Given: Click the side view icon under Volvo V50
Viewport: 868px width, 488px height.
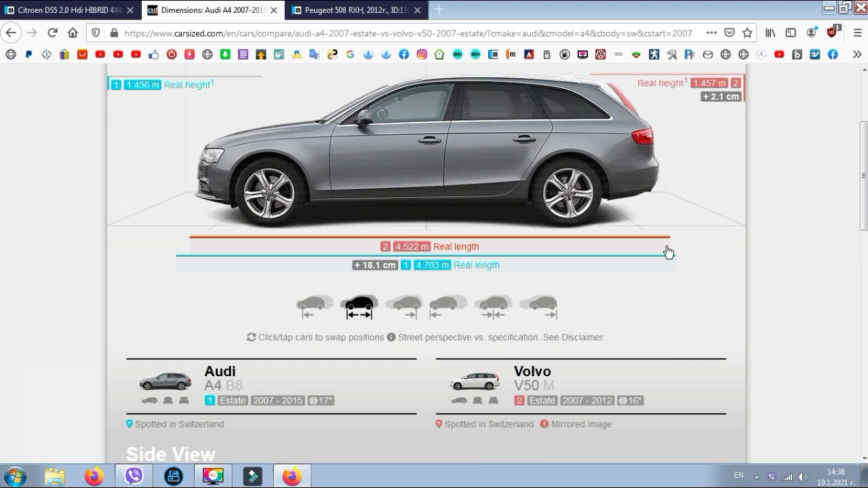Looking at the screenshot, I should (x=459, y=401).
